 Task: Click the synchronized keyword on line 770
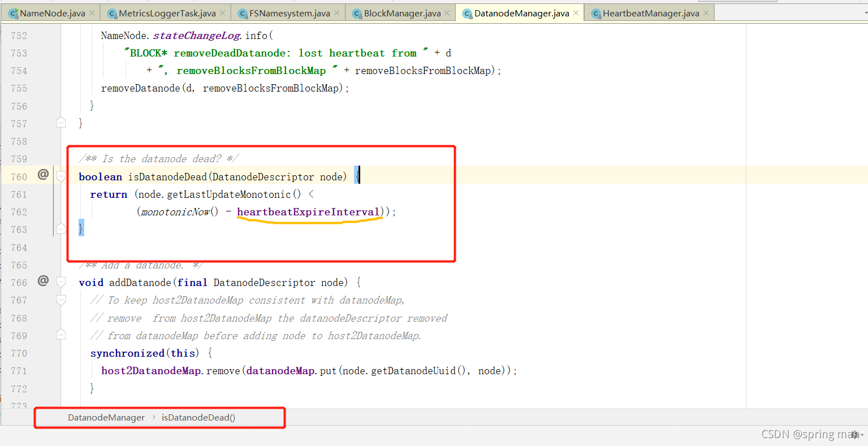(x=127, y=353)
